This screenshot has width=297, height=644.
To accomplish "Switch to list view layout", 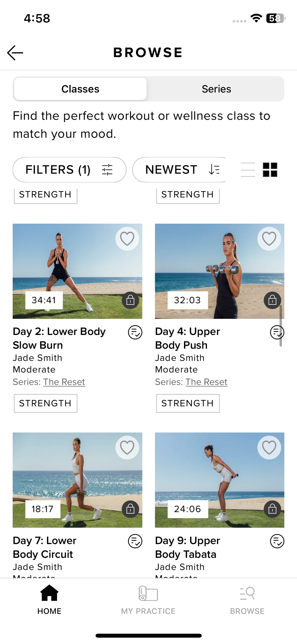I will click(248, 170).
